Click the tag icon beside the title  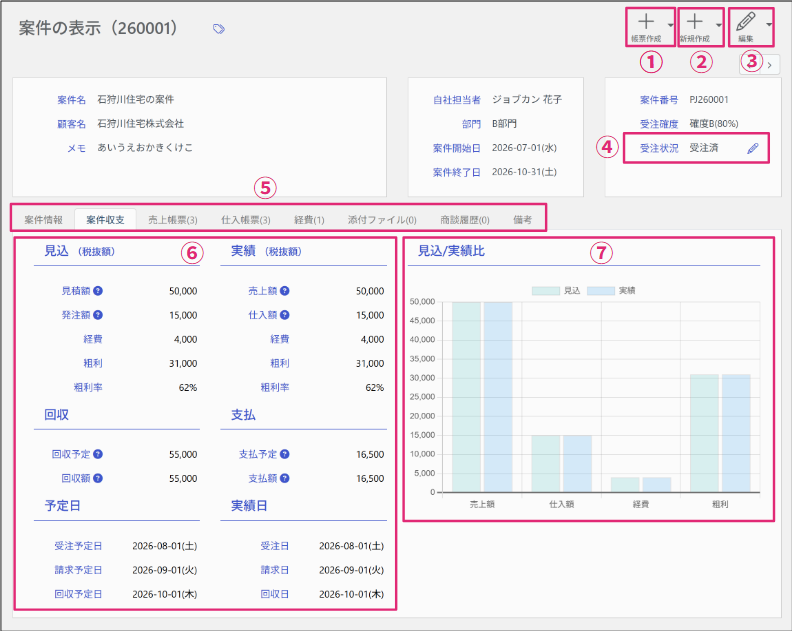coord(219,29)
